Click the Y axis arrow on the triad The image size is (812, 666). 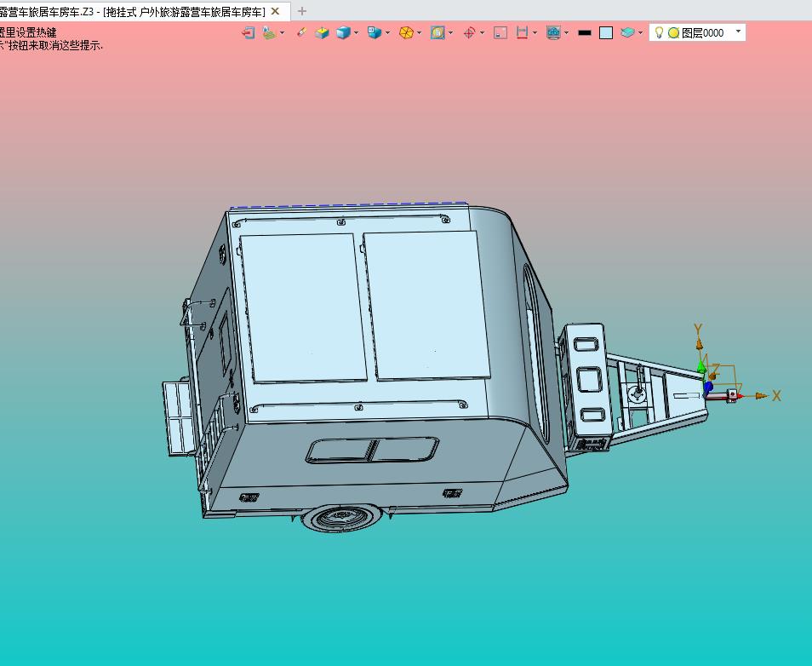pyautogui.click(x=699, y=342)
